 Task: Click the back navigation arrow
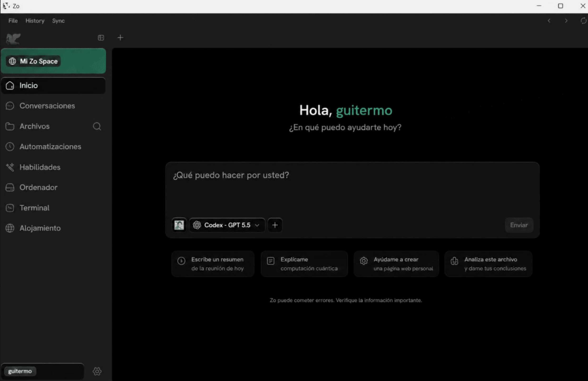coord(549,21)
